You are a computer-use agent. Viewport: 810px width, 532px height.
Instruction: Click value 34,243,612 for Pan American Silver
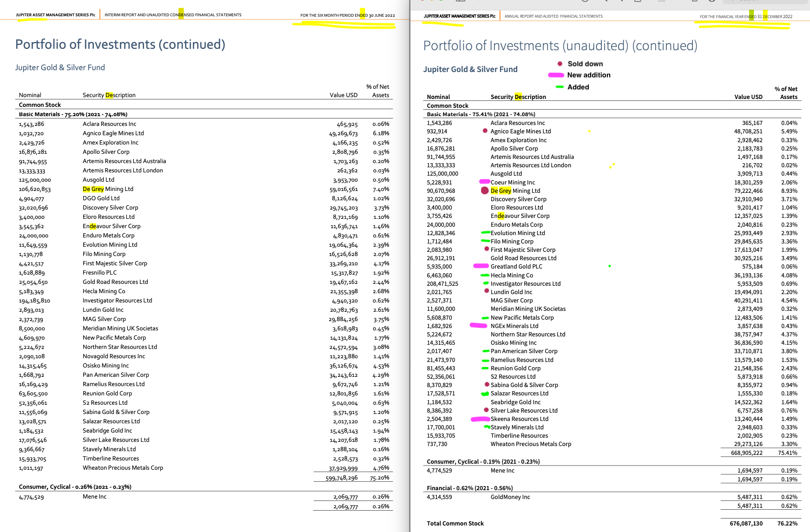point(343,375)
